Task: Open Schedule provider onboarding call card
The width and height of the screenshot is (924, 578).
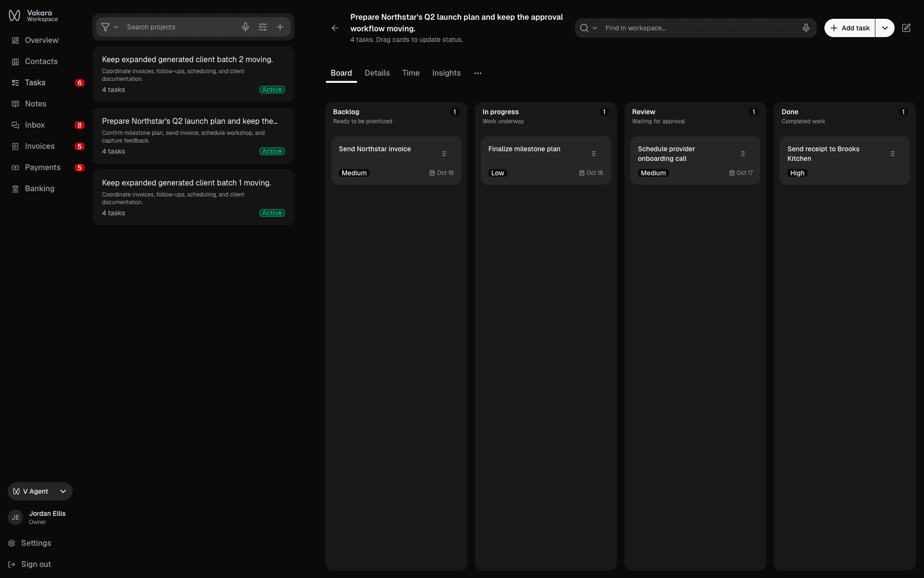Action: [695, 160]
